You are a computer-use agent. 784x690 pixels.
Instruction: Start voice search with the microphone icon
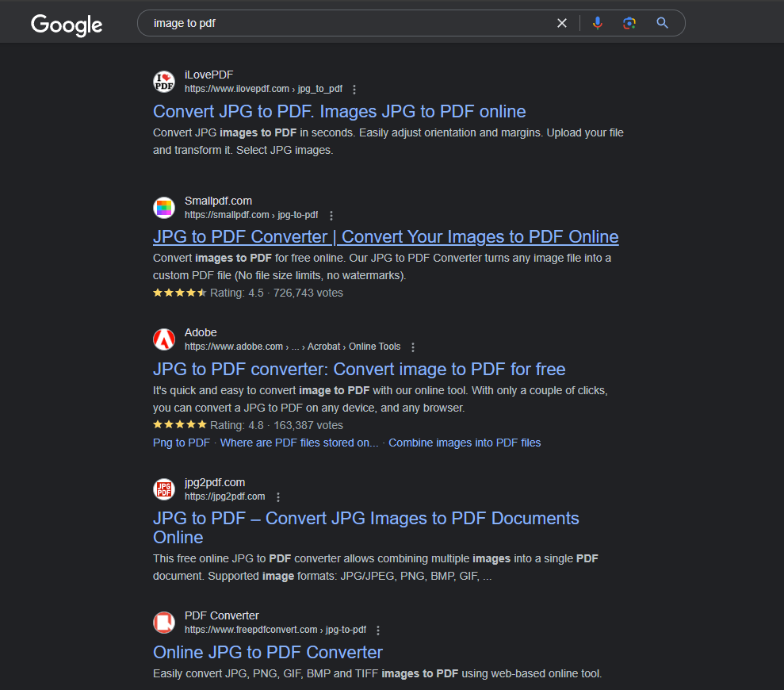click(598, 23)
